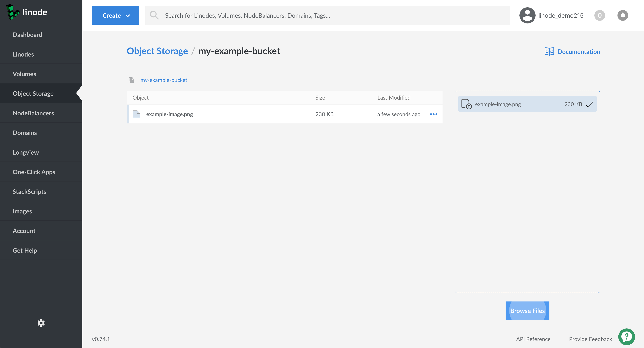Click the user avatar icon

(527, 16)
